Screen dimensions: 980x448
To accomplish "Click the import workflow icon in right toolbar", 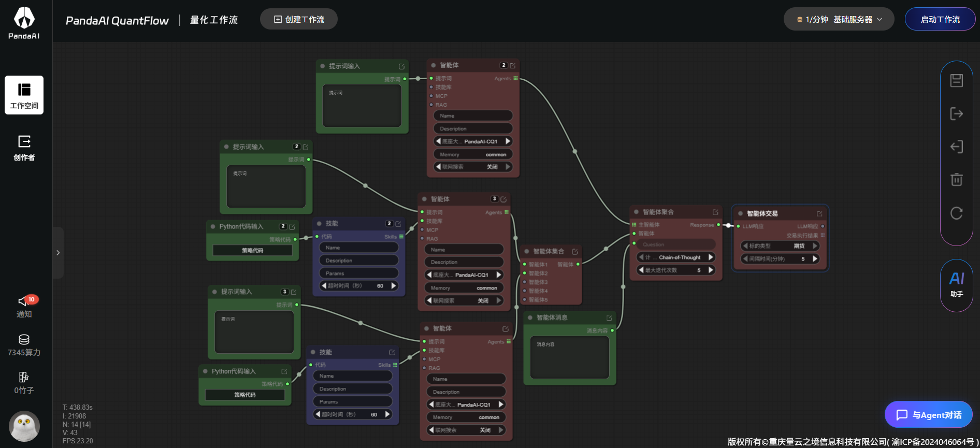I will click(956, 147).
